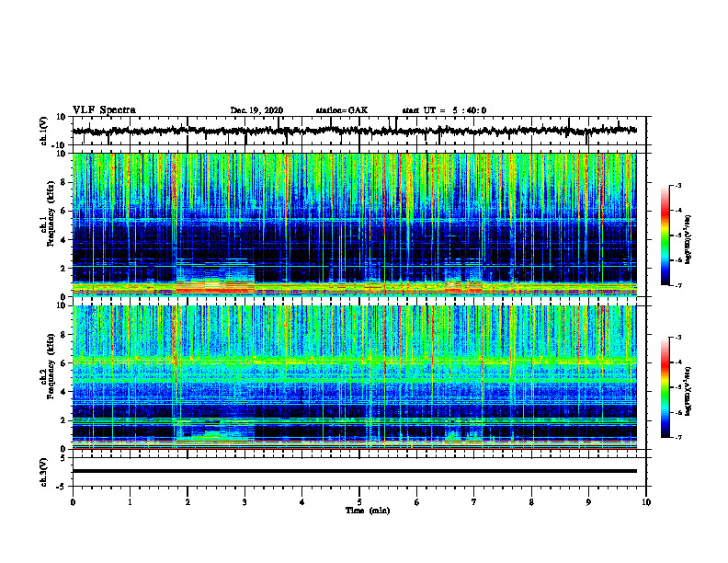Click the ch.1 spectrogram 6 kHz tick label
This screenshot has height=563, width=728.
coord(64,211)
